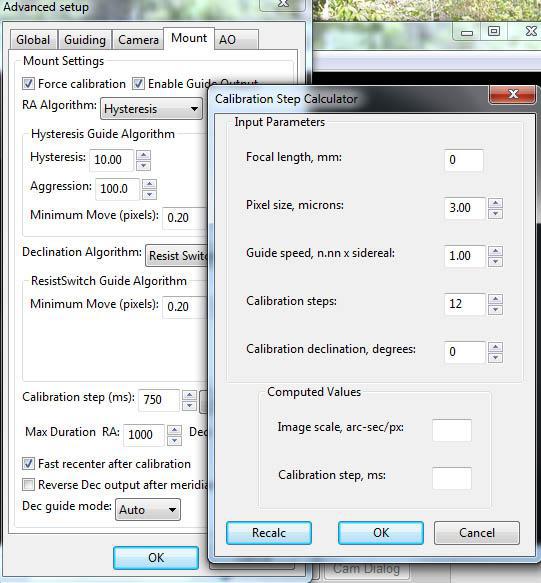Uncheck Enable Guide Output checkbox
The width and height of the screenshot is (541, 583).
click(138, 84)
